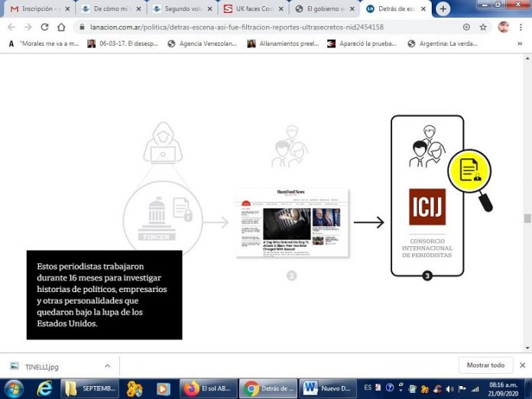This screenshot has height=399, width=532.
Task: Reload the current page
Action: 44,28
